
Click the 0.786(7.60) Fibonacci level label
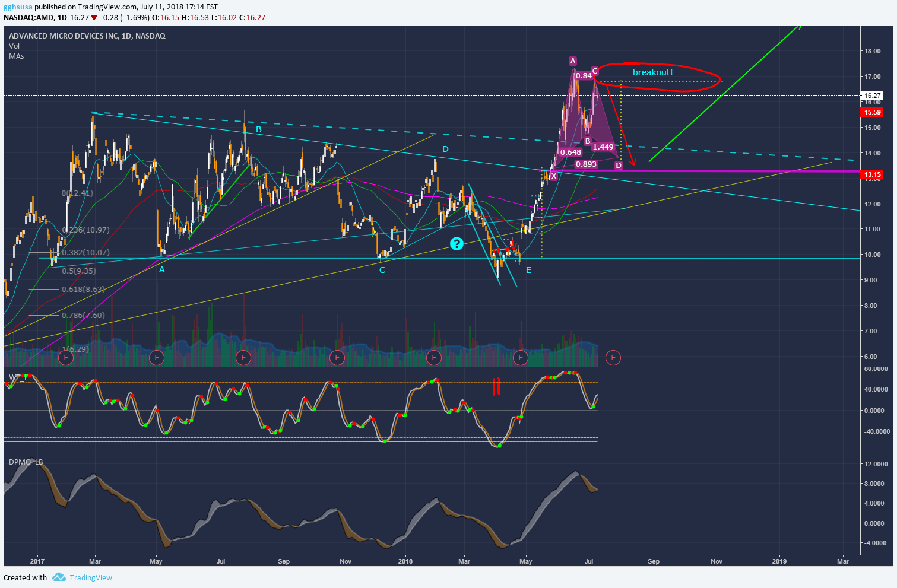tap(83, 315)
